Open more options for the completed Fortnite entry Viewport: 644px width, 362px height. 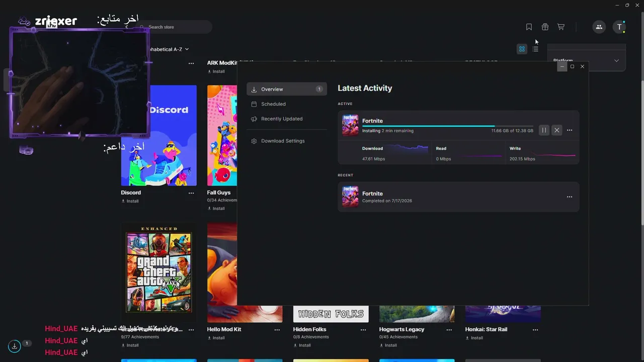point(570,197)
